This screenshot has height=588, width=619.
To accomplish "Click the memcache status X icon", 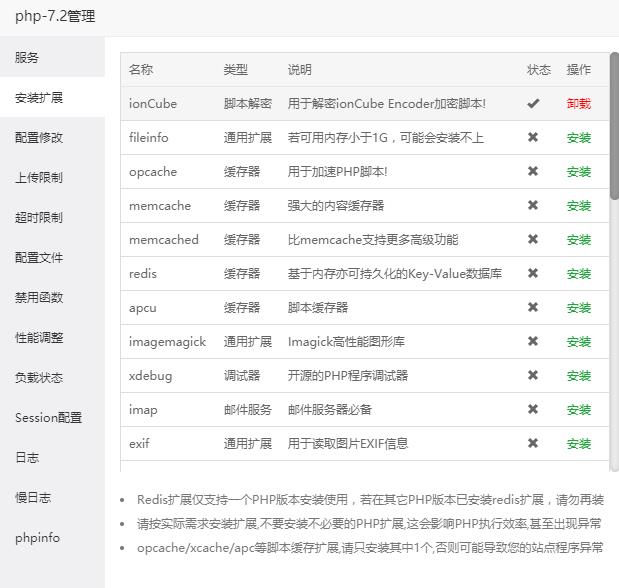I will [x=533, y=205].
